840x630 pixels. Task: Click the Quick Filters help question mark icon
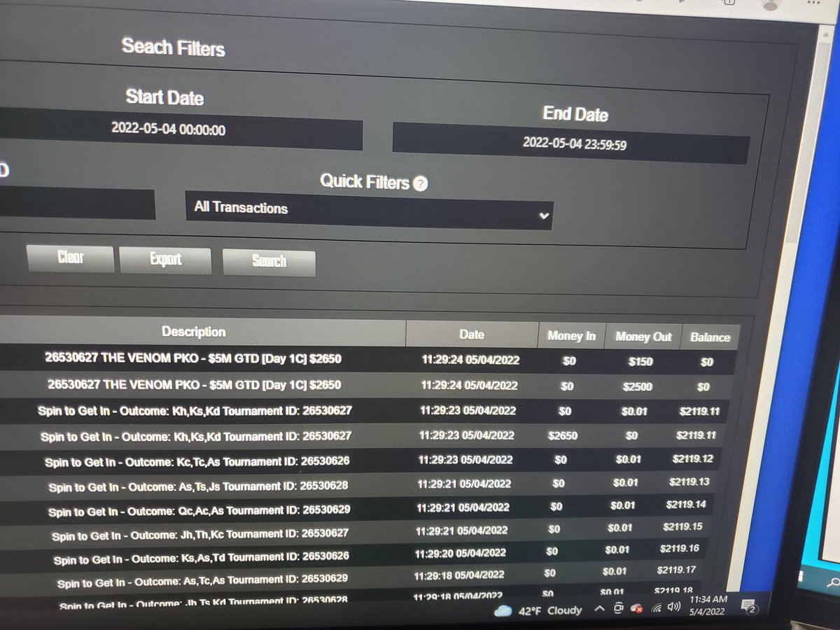coord(420,184)
